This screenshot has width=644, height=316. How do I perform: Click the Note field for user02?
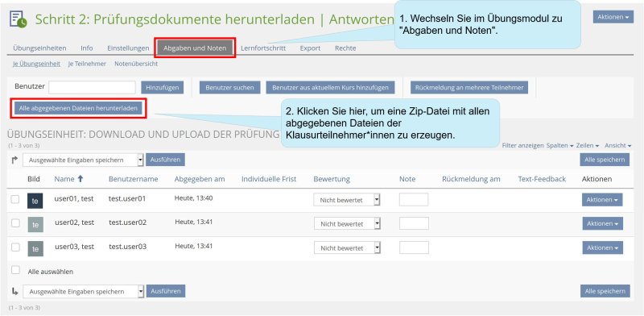(414, 224)
